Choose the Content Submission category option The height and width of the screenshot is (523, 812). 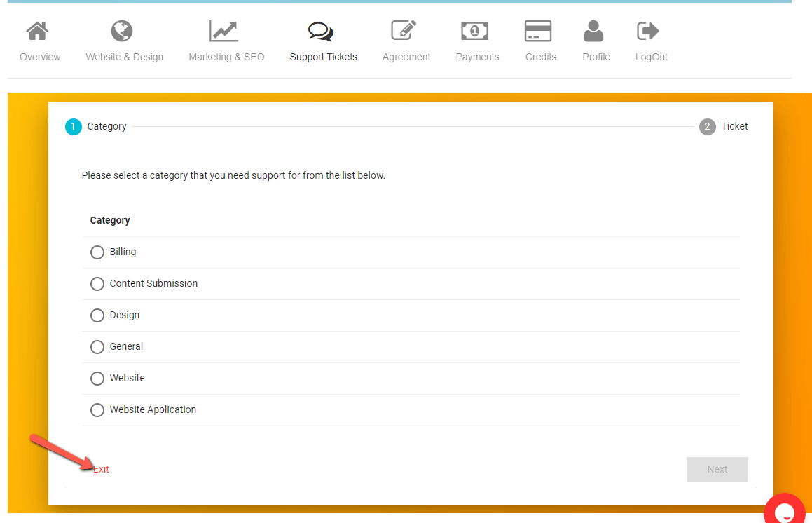pyautogui.click(x=97, y=284)
